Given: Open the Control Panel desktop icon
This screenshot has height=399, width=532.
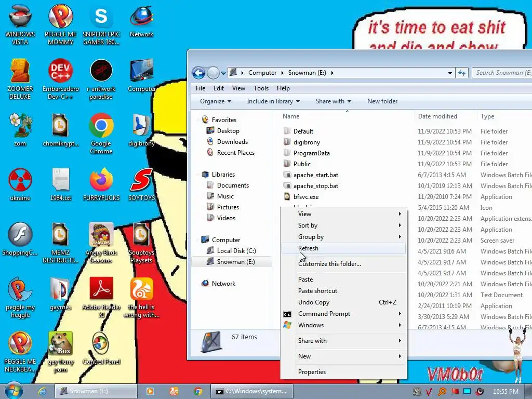Looking at the screenshot, I should pos(101,349).
